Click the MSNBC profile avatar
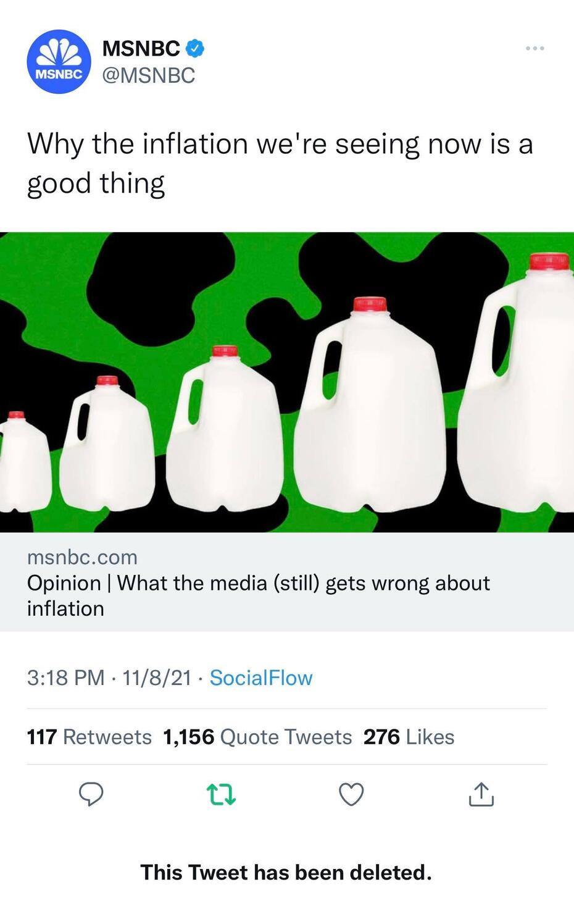This screenshot has height=924, width=574. tap(59, 62)
